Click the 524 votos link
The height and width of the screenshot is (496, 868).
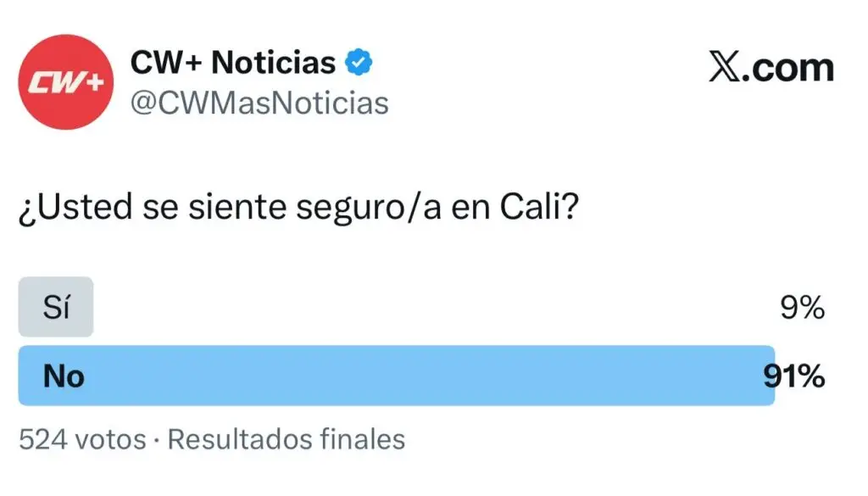coord(81,440)
